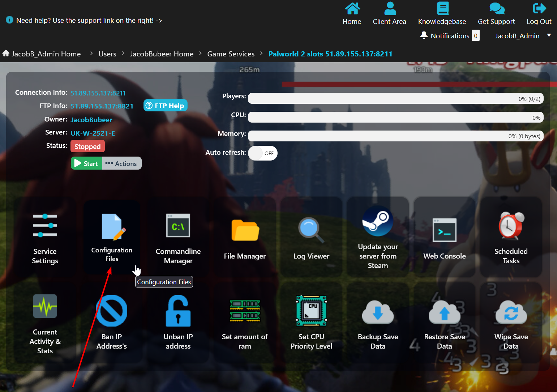Toggle the Auto refresh switch
The height and width of the screenshot is (392, 557).
(263, 153)
